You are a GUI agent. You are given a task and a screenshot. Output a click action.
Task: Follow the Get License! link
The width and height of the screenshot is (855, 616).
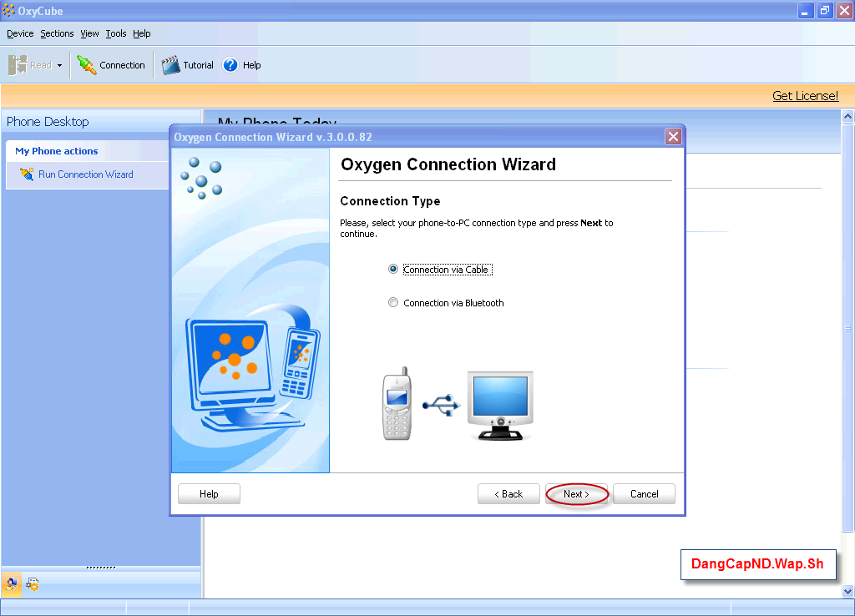point(806,96)
